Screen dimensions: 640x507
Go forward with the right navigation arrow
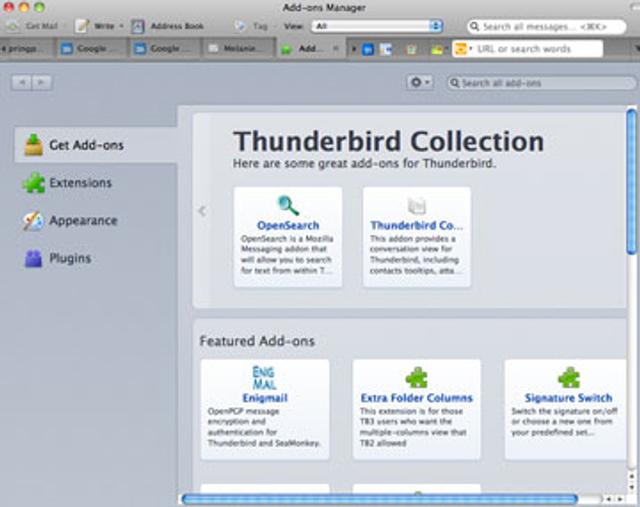pyautogui.click(x=42, y=83)
